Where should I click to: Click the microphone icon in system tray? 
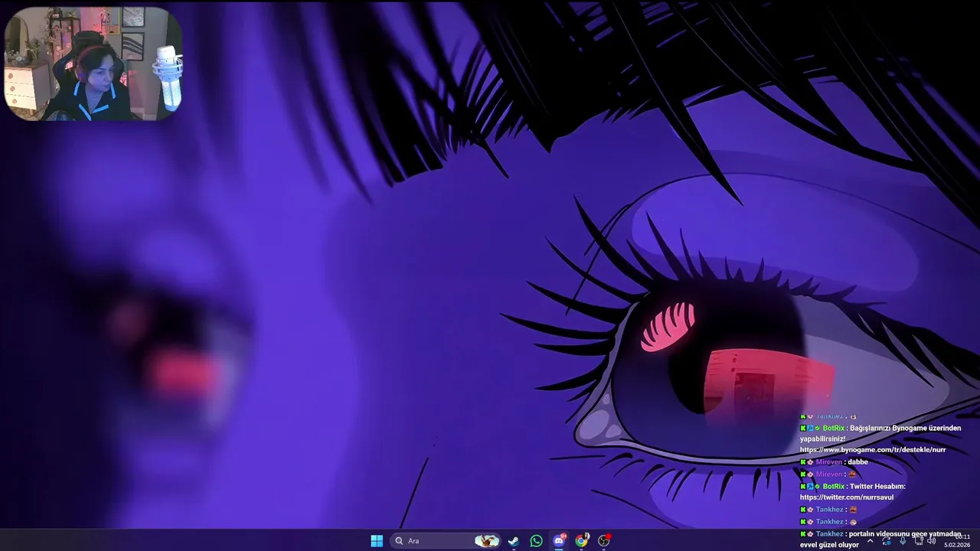coord(903,541)
